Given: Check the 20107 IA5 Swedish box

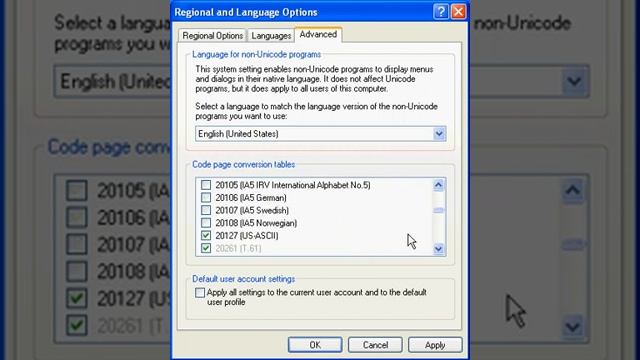Looking at the screenshot, I should 206,210.
